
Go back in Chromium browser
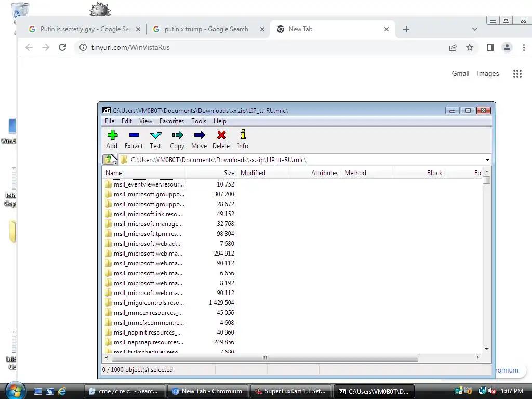[x=29, y=47]
